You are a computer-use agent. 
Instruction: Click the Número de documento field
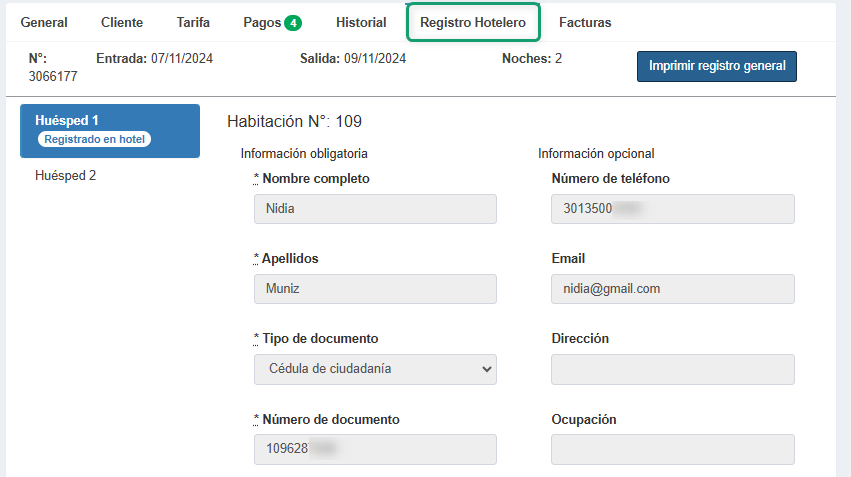[375, 449]
